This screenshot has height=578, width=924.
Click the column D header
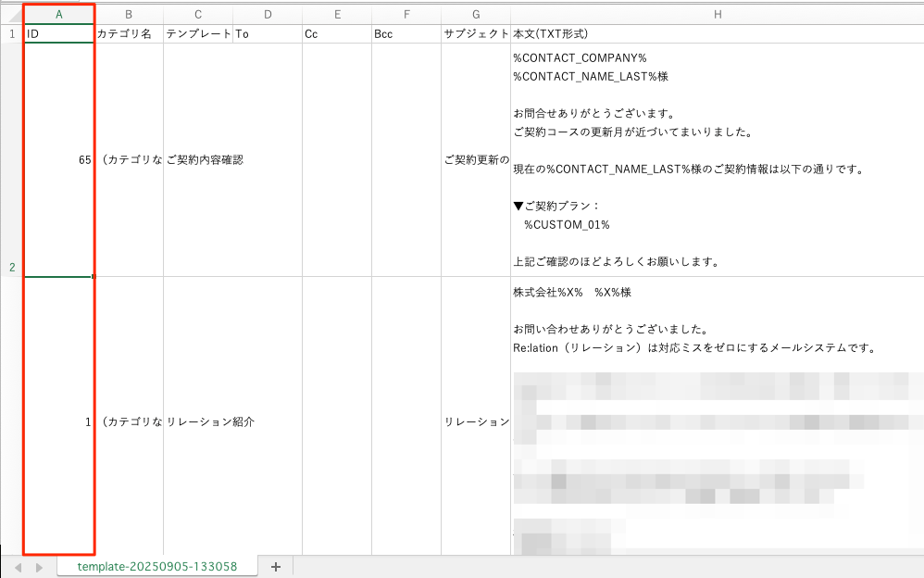pos(268,14)
